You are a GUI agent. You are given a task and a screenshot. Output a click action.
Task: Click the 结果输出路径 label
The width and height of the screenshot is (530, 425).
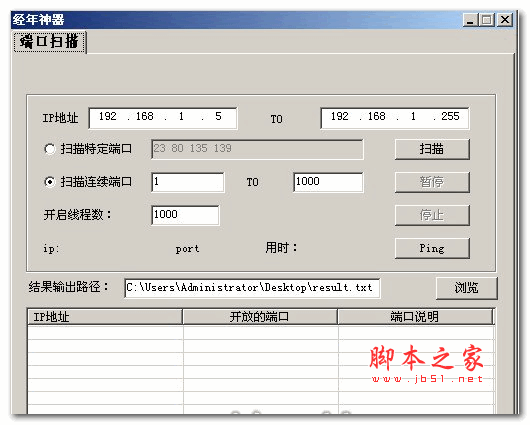pos(68,287)
